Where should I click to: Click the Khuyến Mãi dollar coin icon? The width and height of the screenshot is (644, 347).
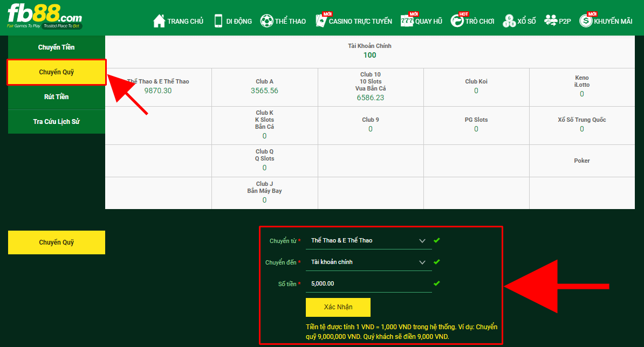(585, 21)
